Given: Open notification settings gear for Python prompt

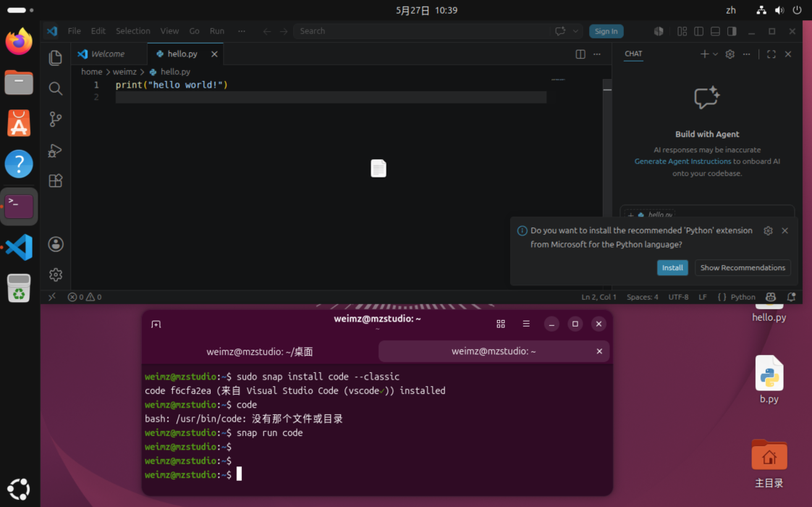Looking at the screenshot, I should coord(768,231).
